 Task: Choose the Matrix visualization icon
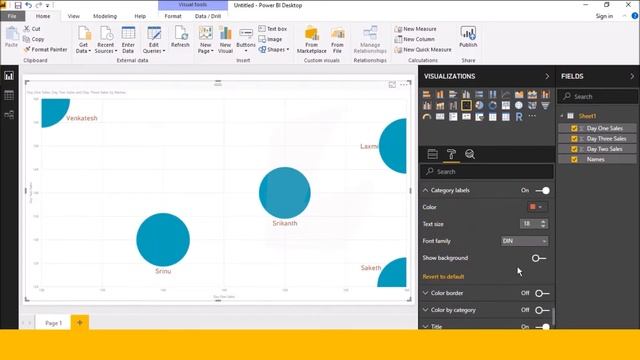[x=506, y=117]
